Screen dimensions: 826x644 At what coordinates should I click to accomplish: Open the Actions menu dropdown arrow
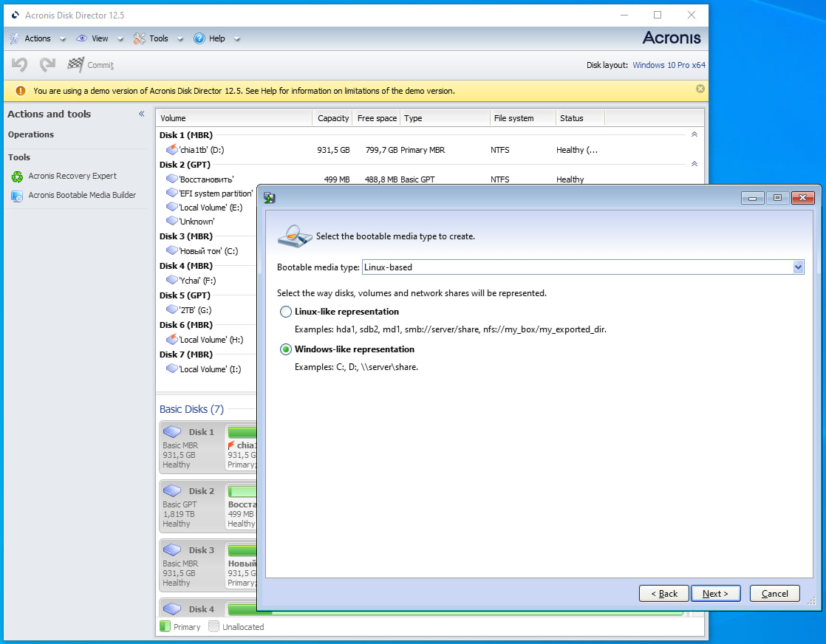click(x=63, y=39)
